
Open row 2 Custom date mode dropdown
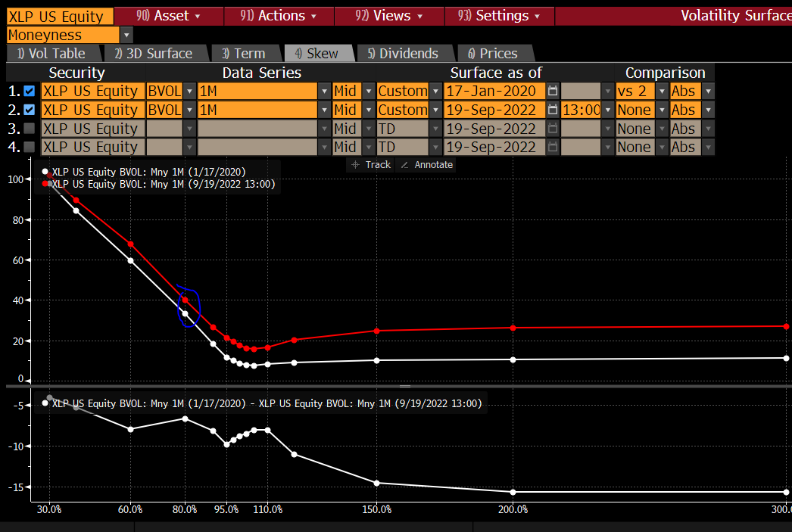click(x=435, y=110)
